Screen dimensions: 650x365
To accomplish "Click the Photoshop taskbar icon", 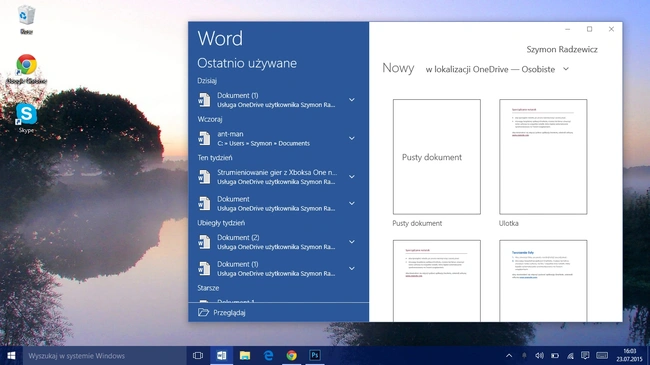I will (x=315, y=355).
